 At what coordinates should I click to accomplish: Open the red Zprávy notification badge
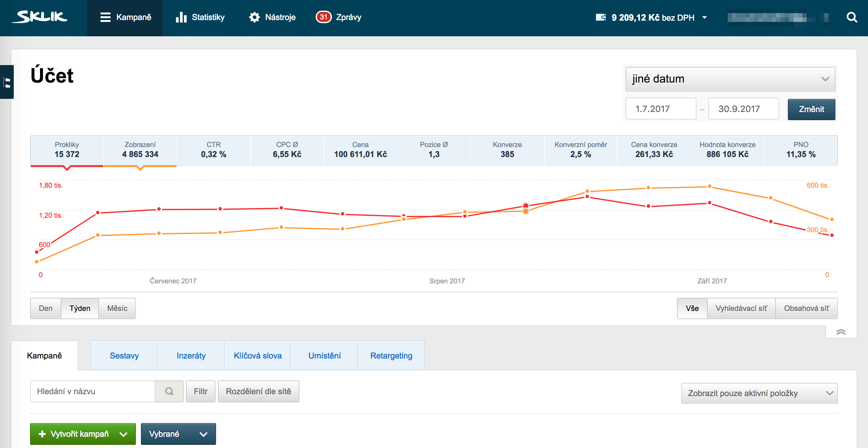[323, 17]
